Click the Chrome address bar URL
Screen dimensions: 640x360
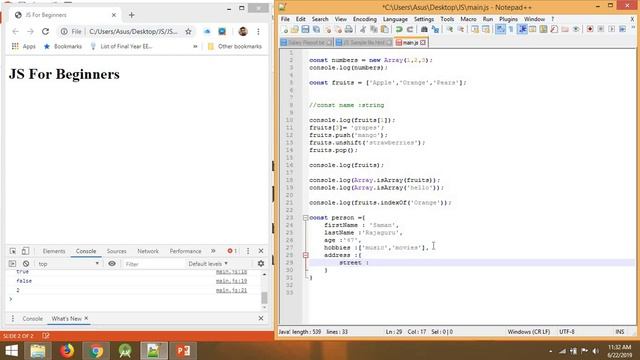[133, 31]
